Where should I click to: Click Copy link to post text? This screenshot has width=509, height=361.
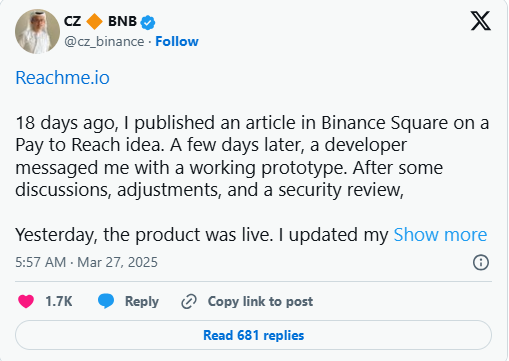[260, 302]
